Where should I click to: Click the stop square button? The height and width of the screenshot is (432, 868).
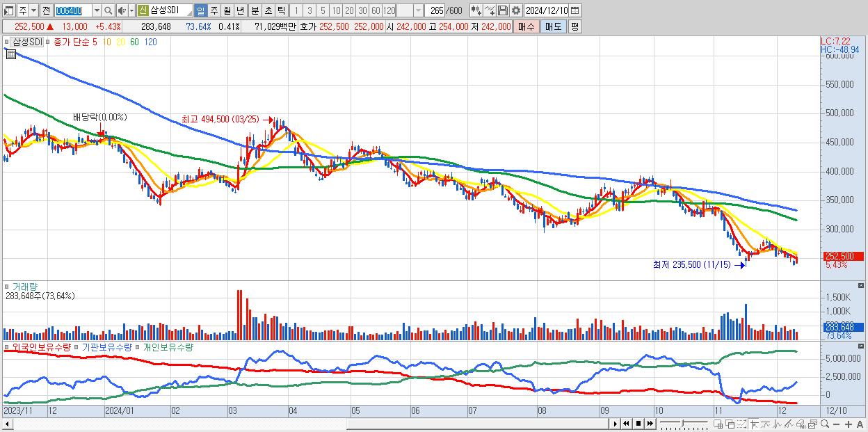[638, 424]
